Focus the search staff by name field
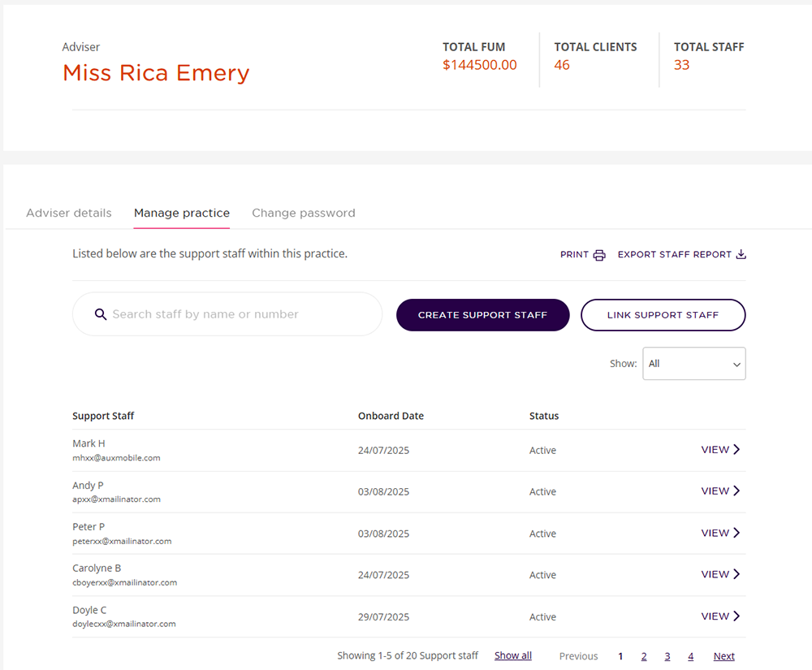Viewport: 812px width, 670px height. coord(235,314)
